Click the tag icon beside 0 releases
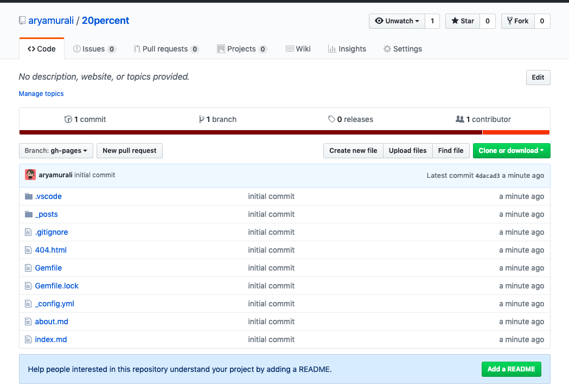This screenshot has height=392, width=569. click(331, 119)
